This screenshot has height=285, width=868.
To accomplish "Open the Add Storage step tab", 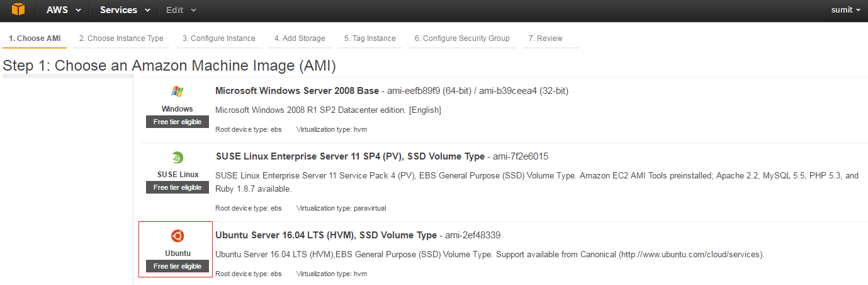I will 300,38.
